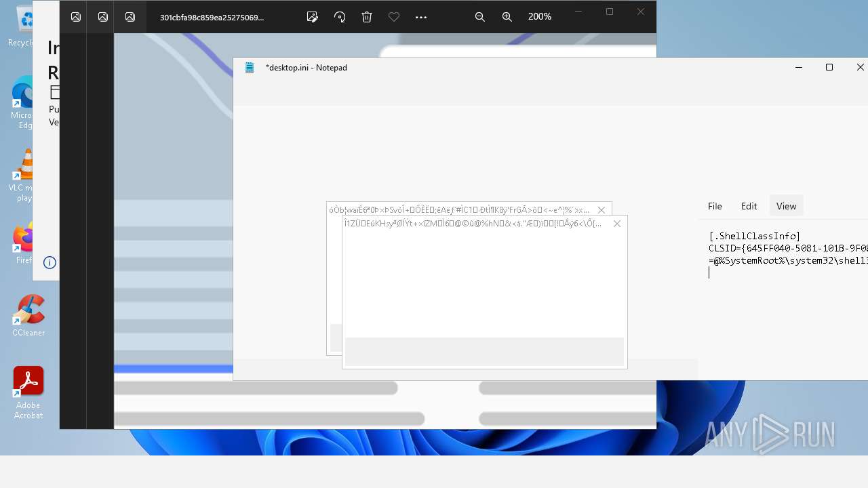Select the first picture icon in Photos title bar

76,17
